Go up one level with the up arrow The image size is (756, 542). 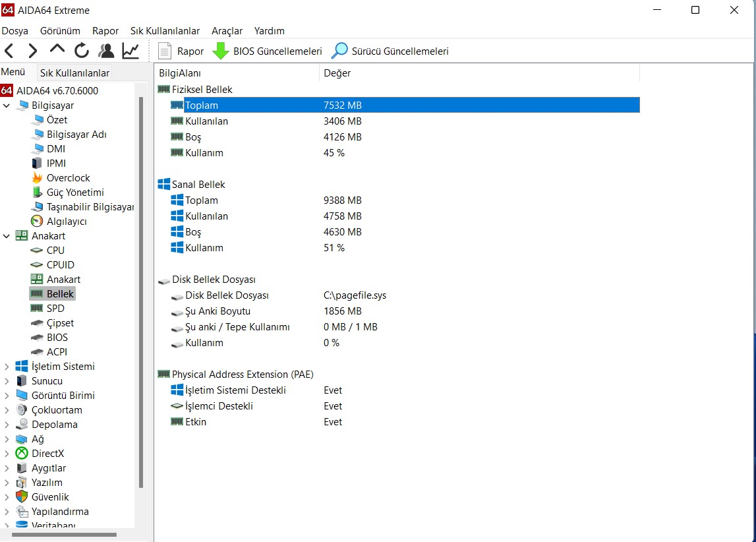[57, 49]
